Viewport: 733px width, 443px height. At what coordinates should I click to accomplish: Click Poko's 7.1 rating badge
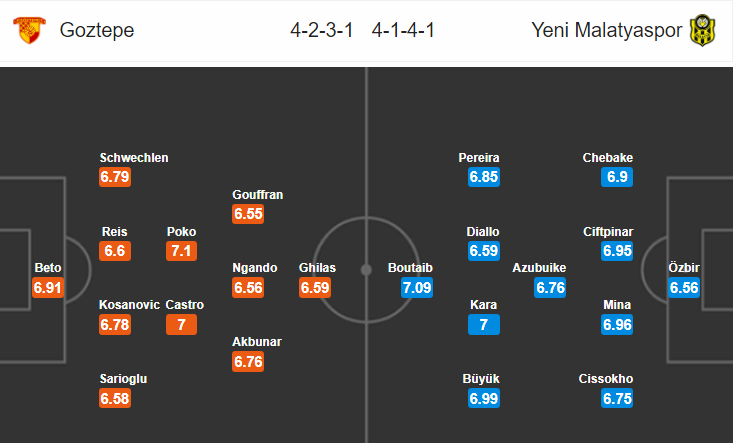pos(181,251)
